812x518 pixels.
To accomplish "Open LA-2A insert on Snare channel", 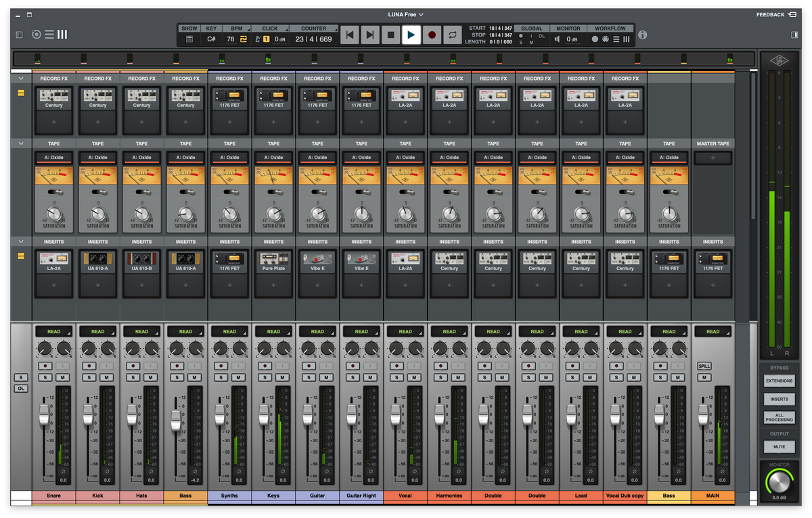I will [54, 262].
